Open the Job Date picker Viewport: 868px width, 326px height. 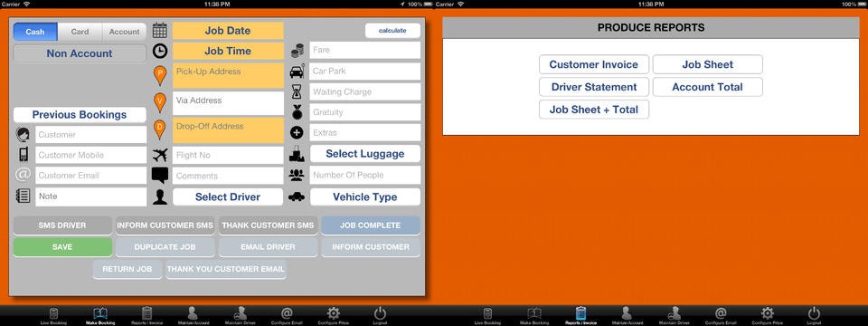228,31
